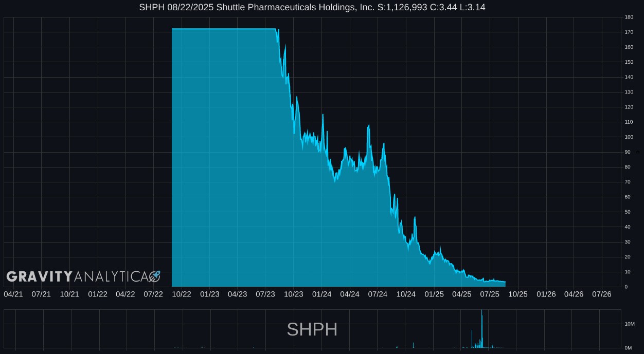Select the 01/26 date axis label
This screenshot has height=354, width=644.
[x=546, y=294]
